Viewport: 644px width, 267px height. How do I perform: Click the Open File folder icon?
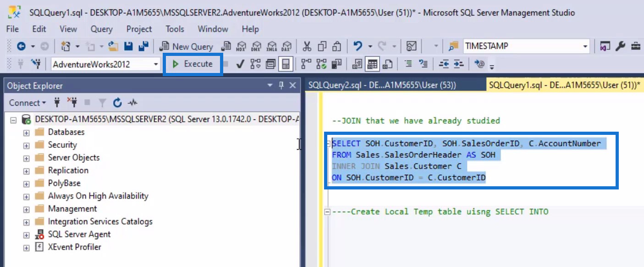113,46
